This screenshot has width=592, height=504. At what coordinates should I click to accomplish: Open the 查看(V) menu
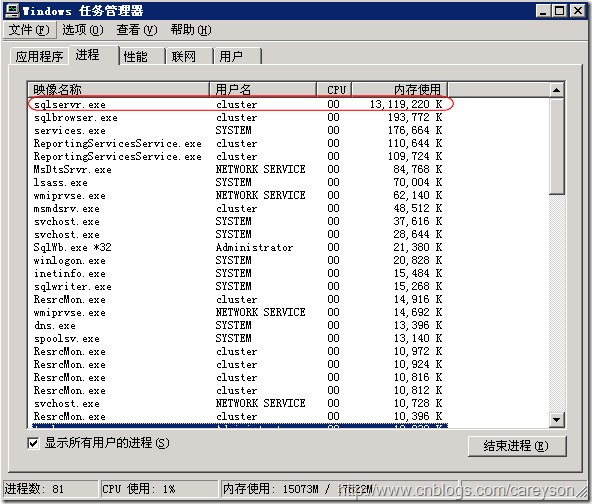pos(137,30)
